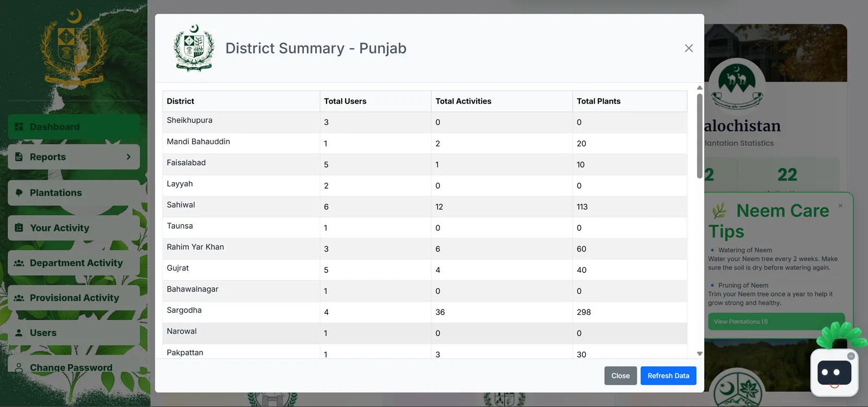Select the Rahim Yar Khan district cell
Image resolution: width=868 pixels, height=407 pixels.
pos(241,249)
